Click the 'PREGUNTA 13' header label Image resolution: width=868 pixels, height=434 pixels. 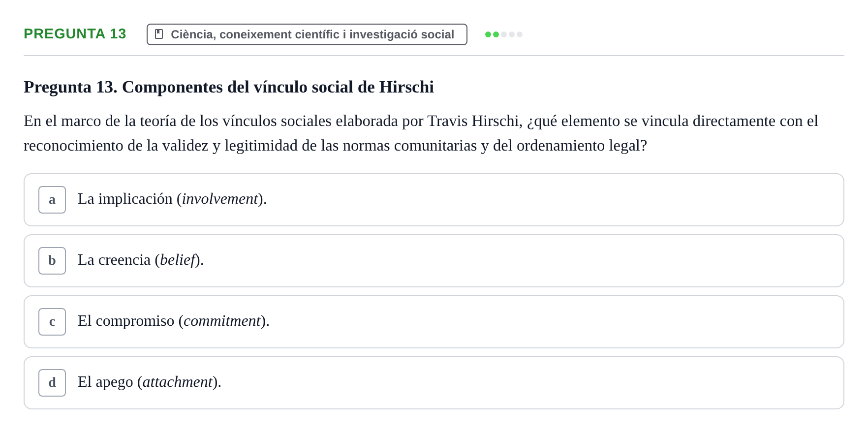point(75,34)
